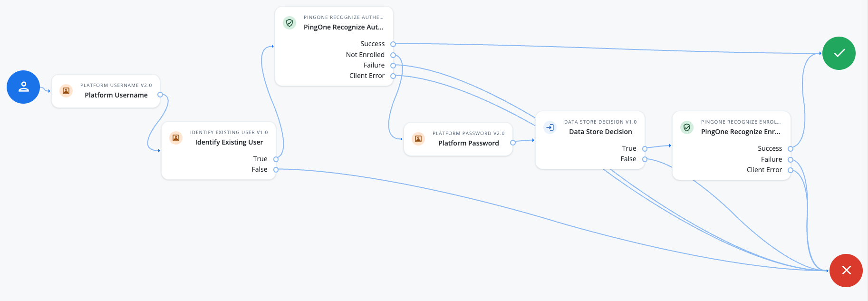Click the Data Store Decision arrow icon
Screen dimensions: 868x301
[x=550, y=127]
